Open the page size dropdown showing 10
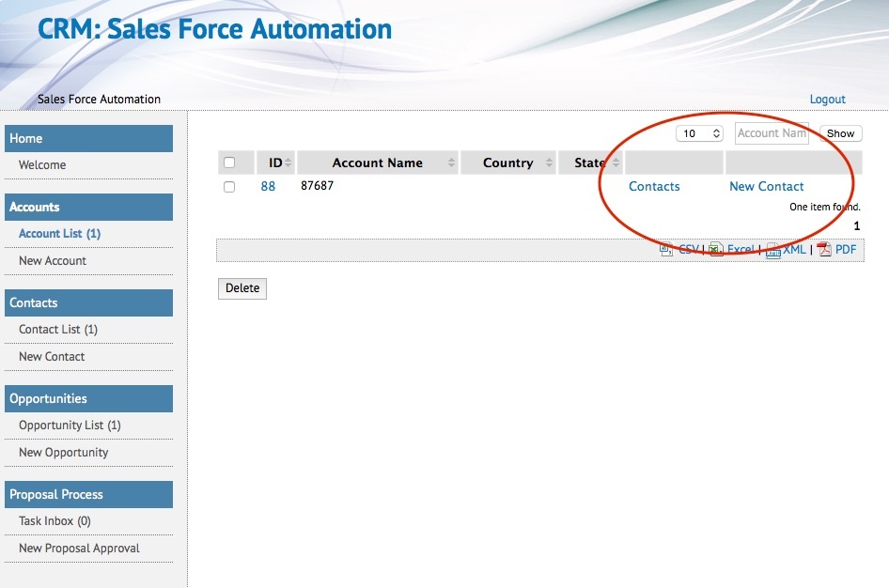 pyautogui.click(x=700, y=134)
